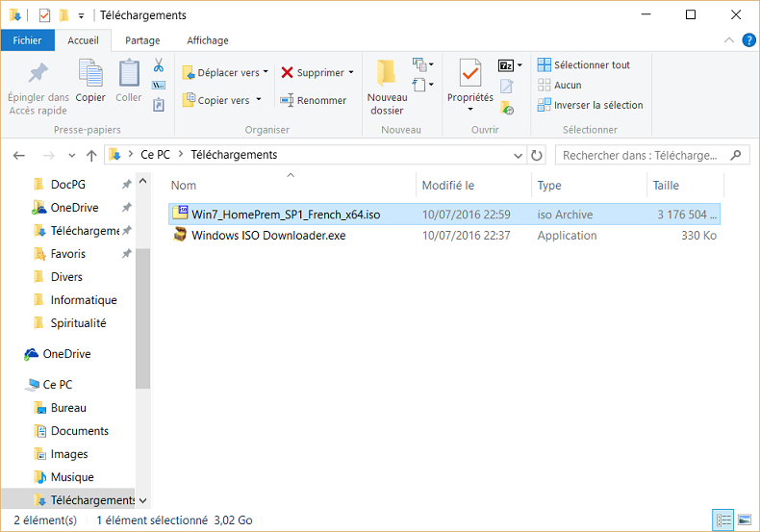
Task: Click the 7z archive icon in Ouvrir group
Action: coord(506,65)
